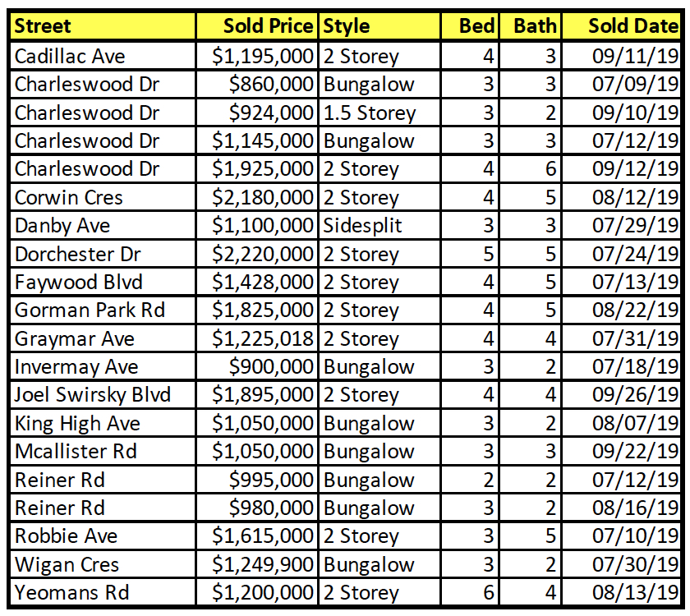The image size is (690, 616).
Task: Select the Sidesplit style cell
Action: [379, 225]
